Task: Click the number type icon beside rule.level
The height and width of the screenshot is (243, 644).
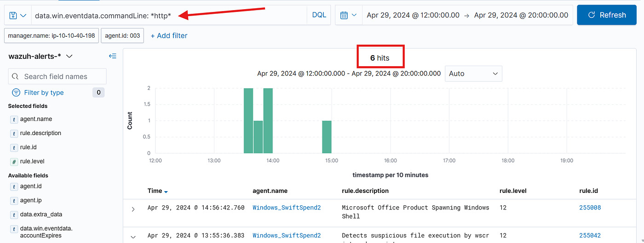Action: [13, 162]
